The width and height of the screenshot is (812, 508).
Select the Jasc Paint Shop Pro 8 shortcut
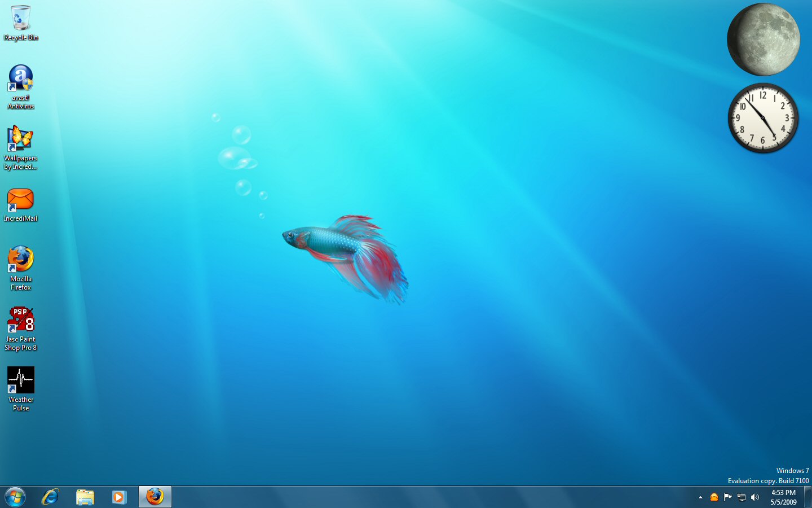pyautogui.click(x=21, y=329)
